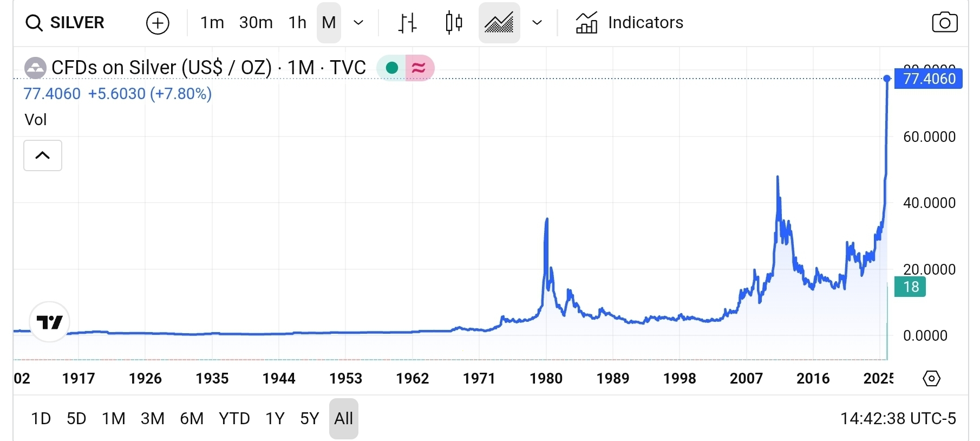Select the candlestick chart style icon
The height and width of the screenshot is (441, 980).
(x=454, y=23)
